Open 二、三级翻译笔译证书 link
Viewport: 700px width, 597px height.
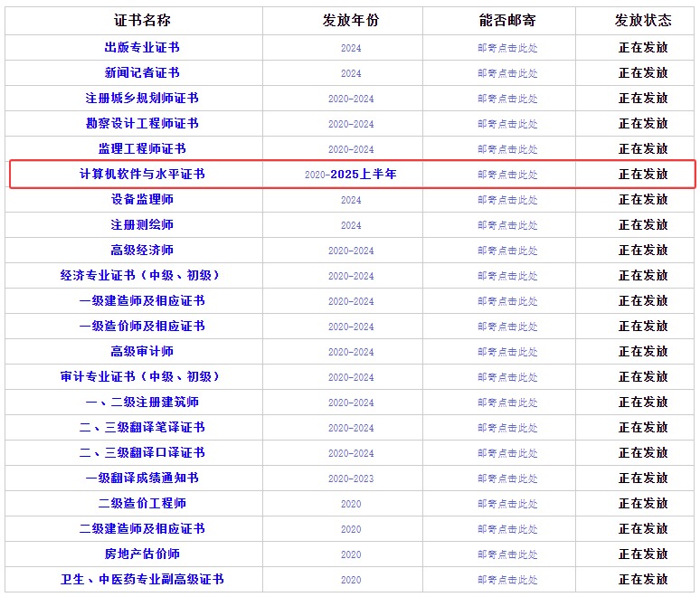coord(142,427)
